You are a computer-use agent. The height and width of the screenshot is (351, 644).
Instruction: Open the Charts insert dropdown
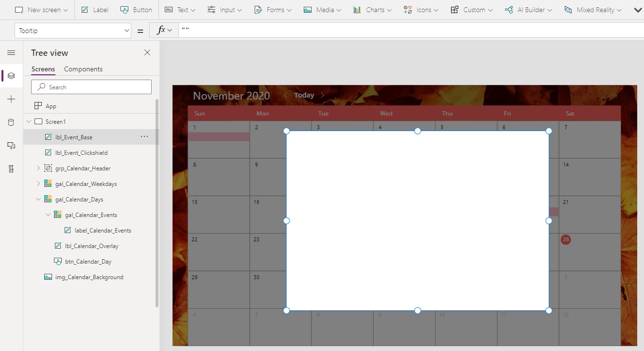[x=372, y=9]
